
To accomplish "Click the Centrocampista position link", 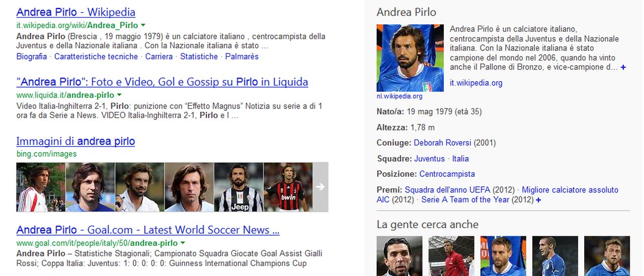I will [447, 174].
